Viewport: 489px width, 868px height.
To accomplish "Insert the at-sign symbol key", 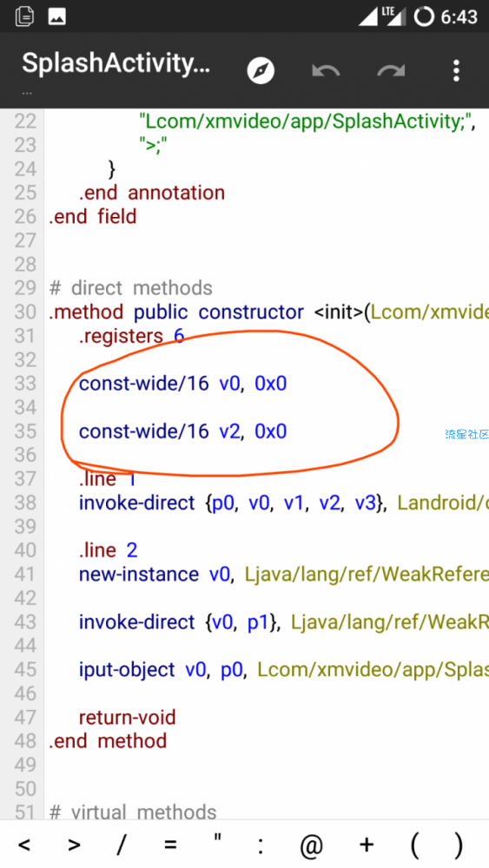I will [x=311, y=845].
